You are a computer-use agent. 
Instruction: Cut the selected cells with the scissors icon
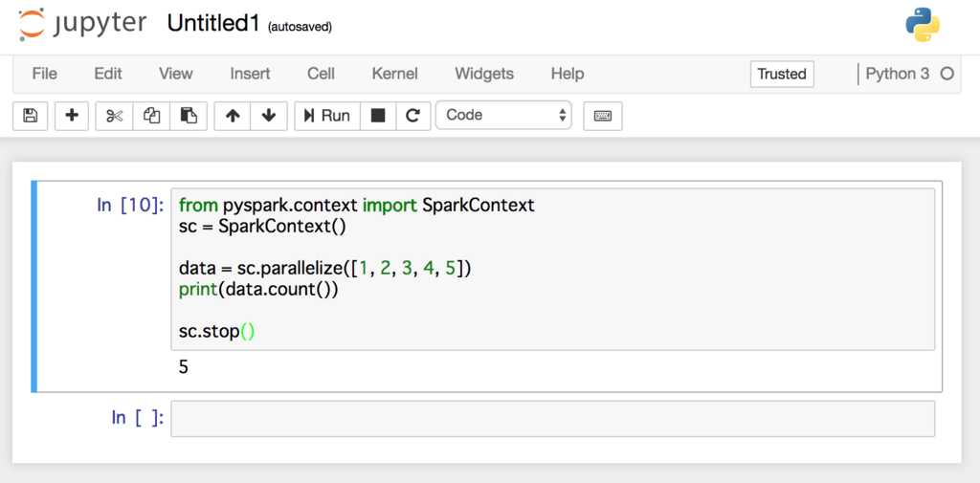pyautogui.click(x=115, y=116)
